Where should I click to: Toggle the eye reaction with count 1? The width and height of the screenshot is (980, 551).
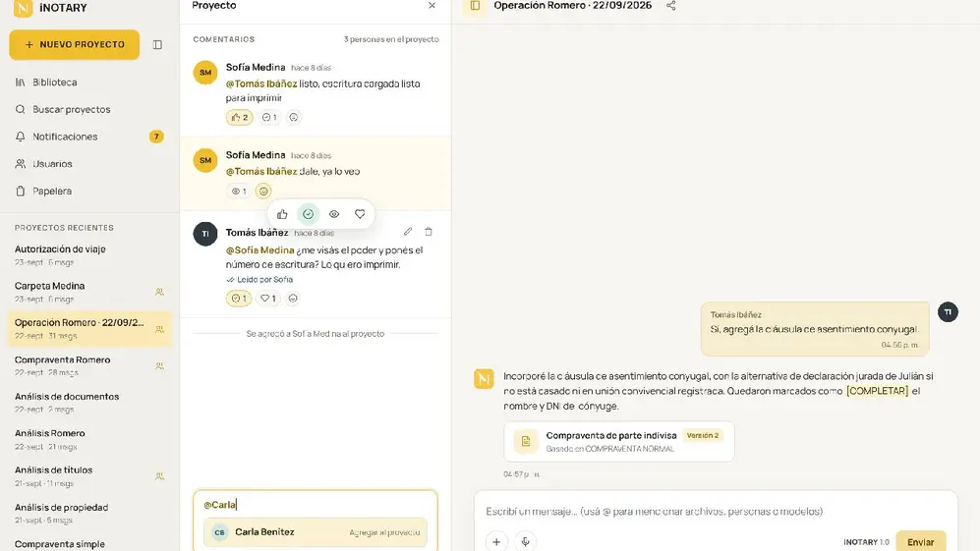click(239, 192)
